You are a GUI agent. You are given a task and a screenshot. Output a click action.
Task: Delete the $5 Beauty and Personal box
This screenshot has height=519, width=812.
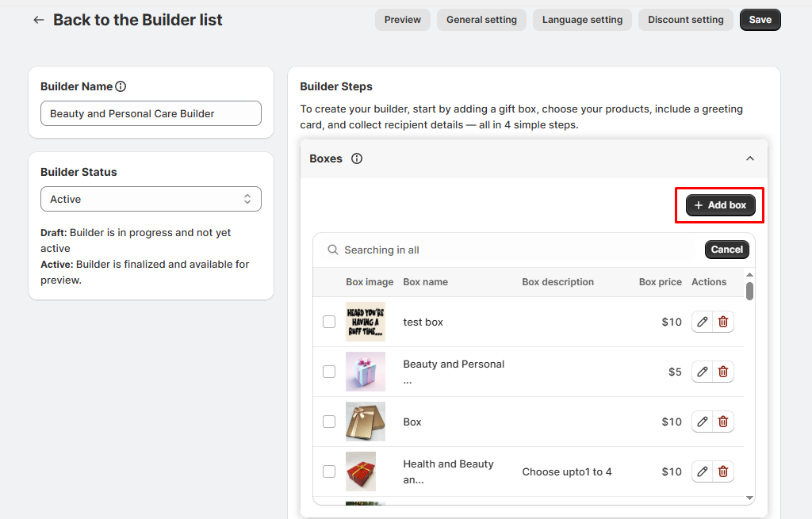pos(723,372)
